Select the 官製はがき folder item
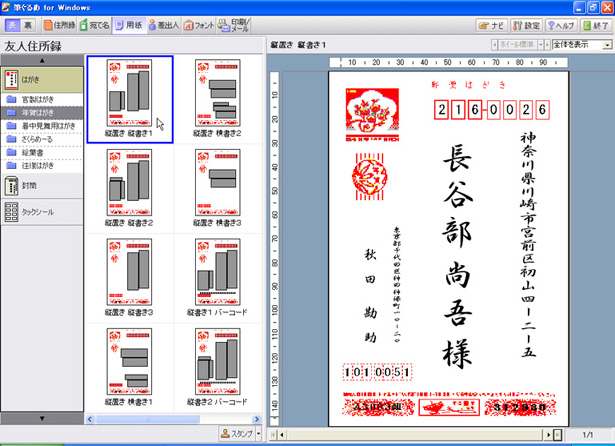Viewport: 615px width, 446px height. [43, 100]
